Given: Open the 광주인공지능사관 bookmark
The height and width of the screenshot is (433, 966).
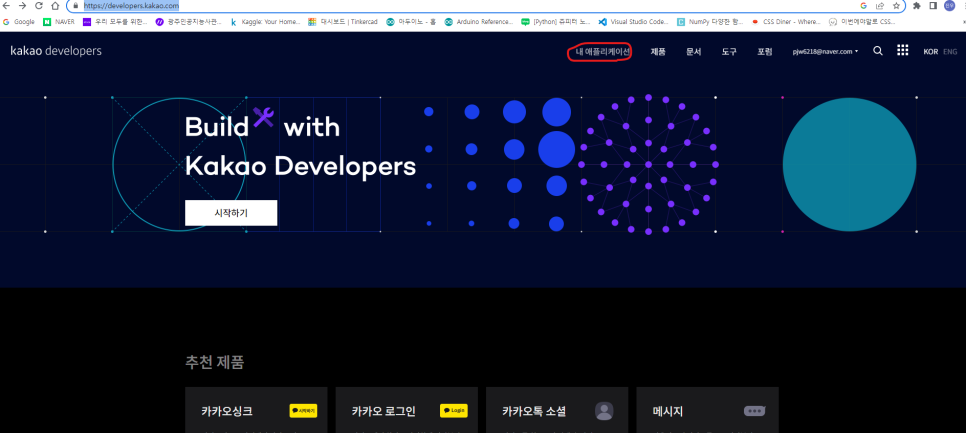Looking at the screenshot, I should point(190,22).
